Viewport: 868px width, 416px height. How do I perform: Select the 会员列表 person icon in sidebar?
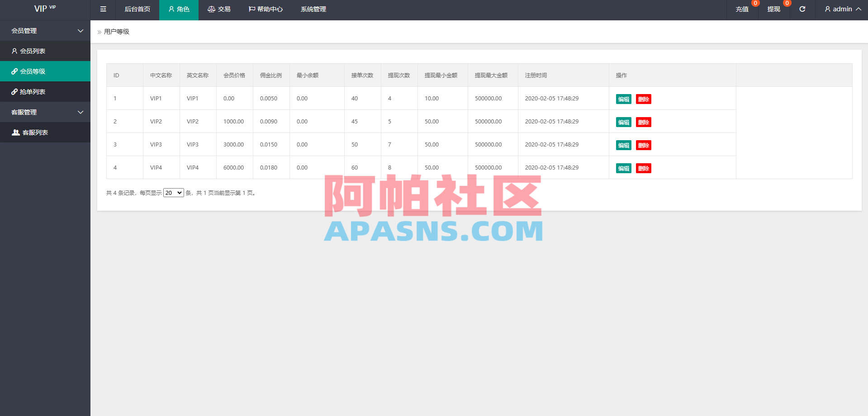(15, 51)
